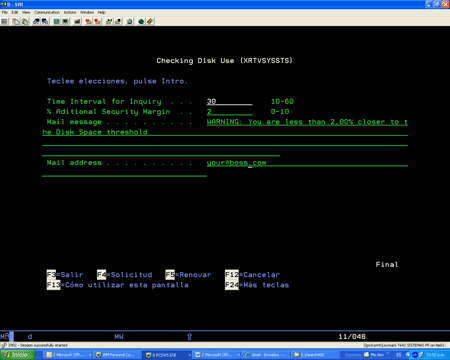The width and height of the screenshot is (450, 360).
Task: Click the printer info in status bar
Action: pos(404,345)
